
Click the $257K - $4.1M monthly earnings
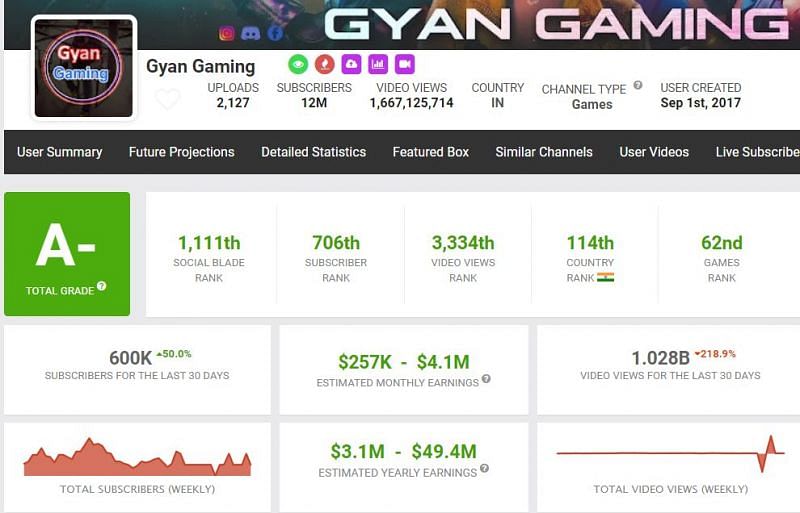click(404, 362)
